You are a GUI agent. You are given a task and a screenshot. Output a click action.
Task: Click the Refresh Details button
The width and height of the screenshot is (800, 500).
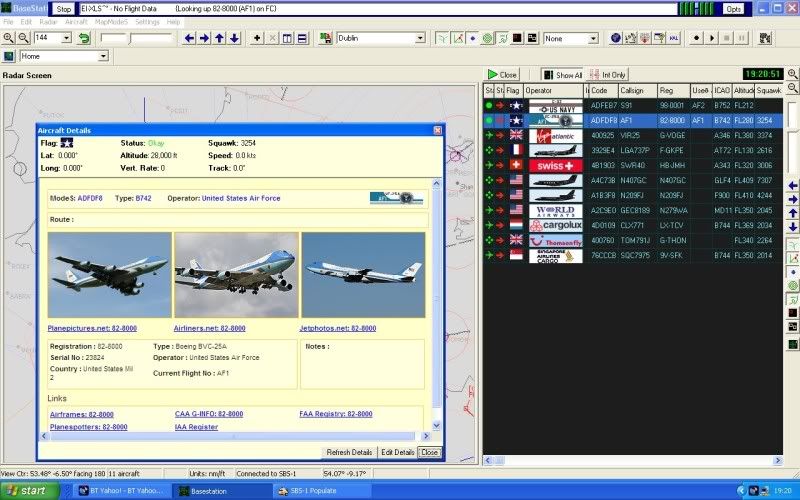pyautogui.click(x=348, y=452)
